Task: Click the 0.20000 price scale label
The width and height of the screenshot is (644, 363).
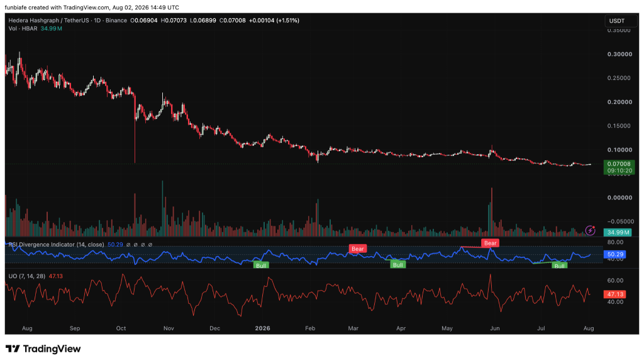Action: click(x=619, y=102)
